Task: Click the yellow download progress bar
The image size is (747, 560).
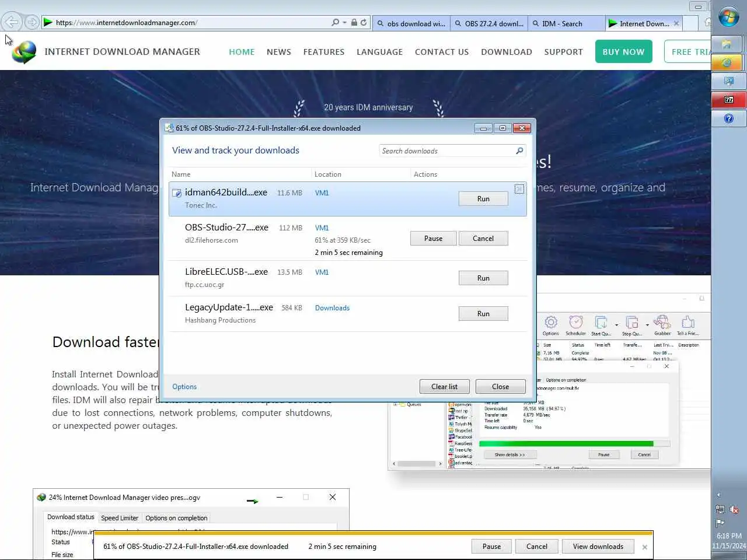Action: click(373, 533)
